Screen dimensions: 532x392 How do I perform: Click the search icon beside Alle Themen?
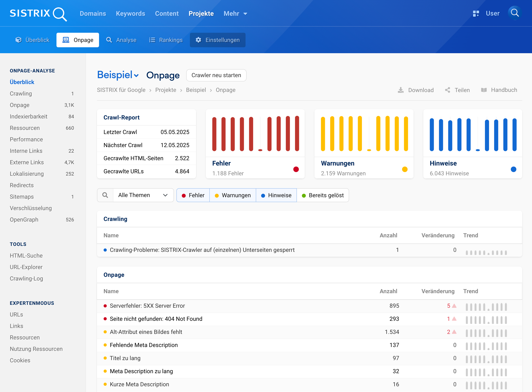105,195
